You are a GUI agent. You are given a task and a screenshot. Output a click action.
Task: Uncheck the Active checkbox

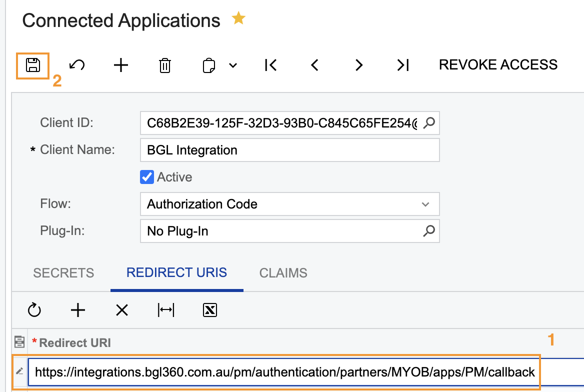(146, 177)
